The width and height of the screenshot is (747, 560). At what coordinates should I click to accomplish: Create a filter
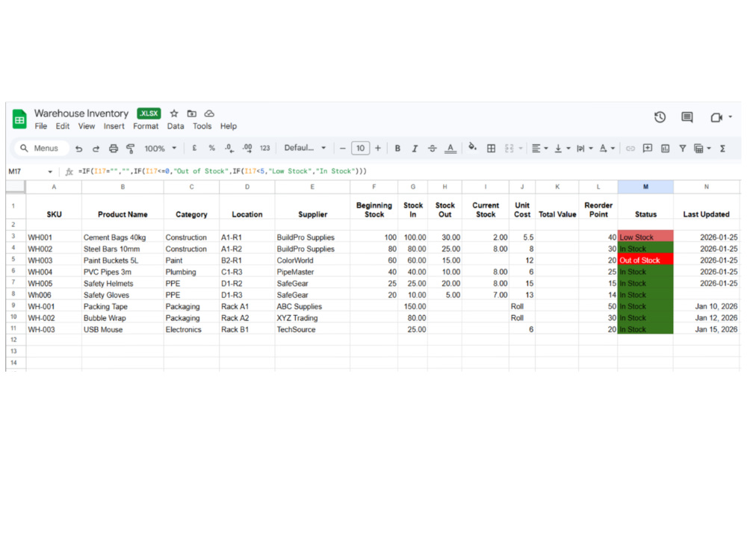[682, 149]
